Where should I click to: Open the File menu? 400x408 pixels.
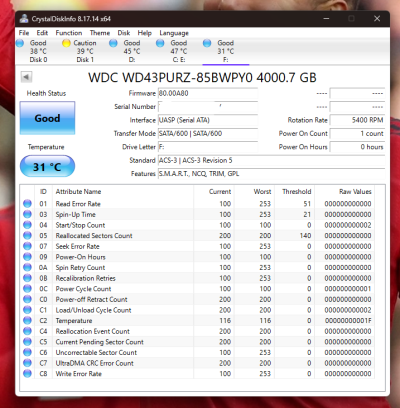pos(24,33)
